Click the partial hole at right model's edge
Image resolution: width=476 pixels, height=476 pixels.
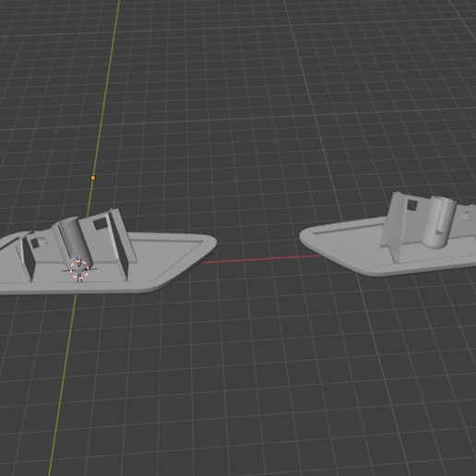tap(469, 215)
